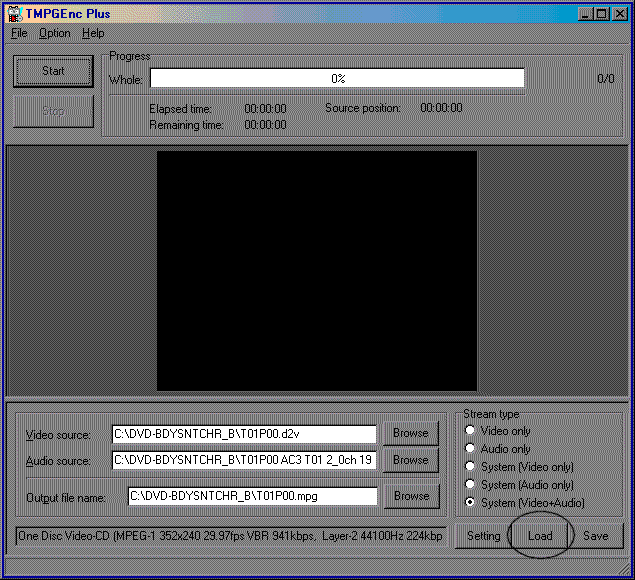Viewport: 635px width, 580px height.
Task: Click the Elapsed time value 00:00:00
Action: click(x=265, y=109)
